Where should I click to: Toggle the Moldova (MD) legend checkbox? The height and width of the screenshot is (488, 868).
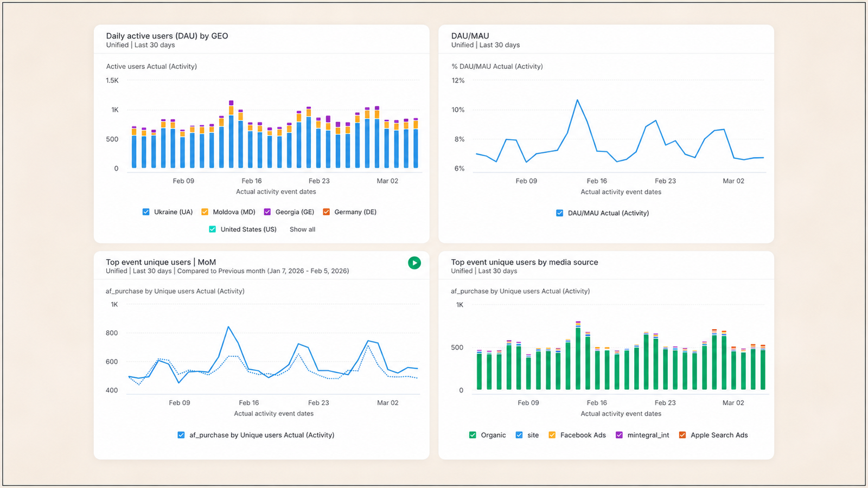(x=205, y=212)
